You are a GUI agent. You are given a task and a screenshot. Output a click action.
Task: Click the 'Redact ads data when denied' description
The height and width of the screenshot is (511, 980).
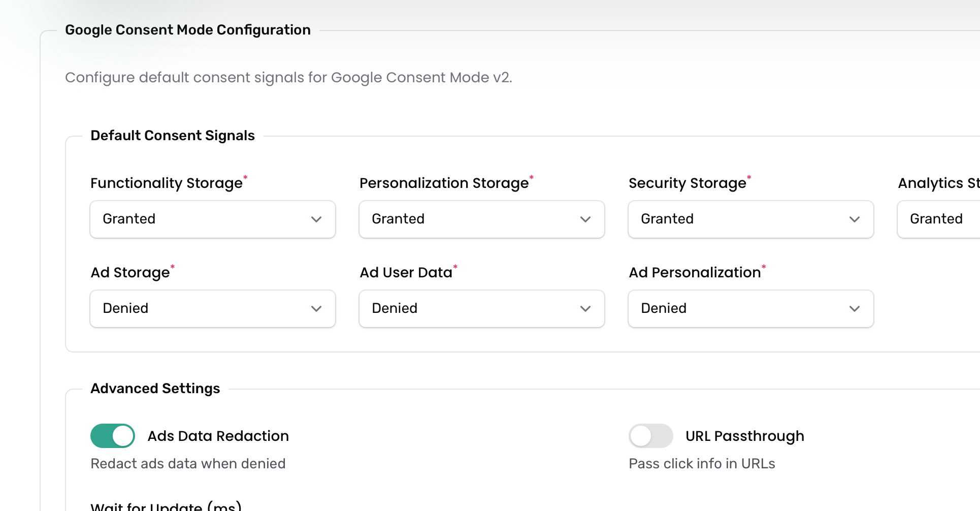[x=188, y=464]
